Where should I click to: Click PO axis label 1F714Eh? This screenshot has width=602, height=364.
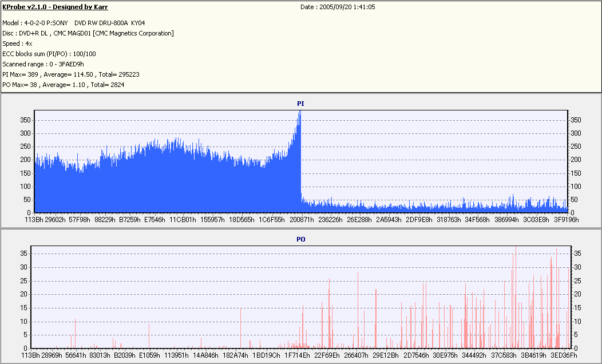pyautogui.click(x=297, y=355)
